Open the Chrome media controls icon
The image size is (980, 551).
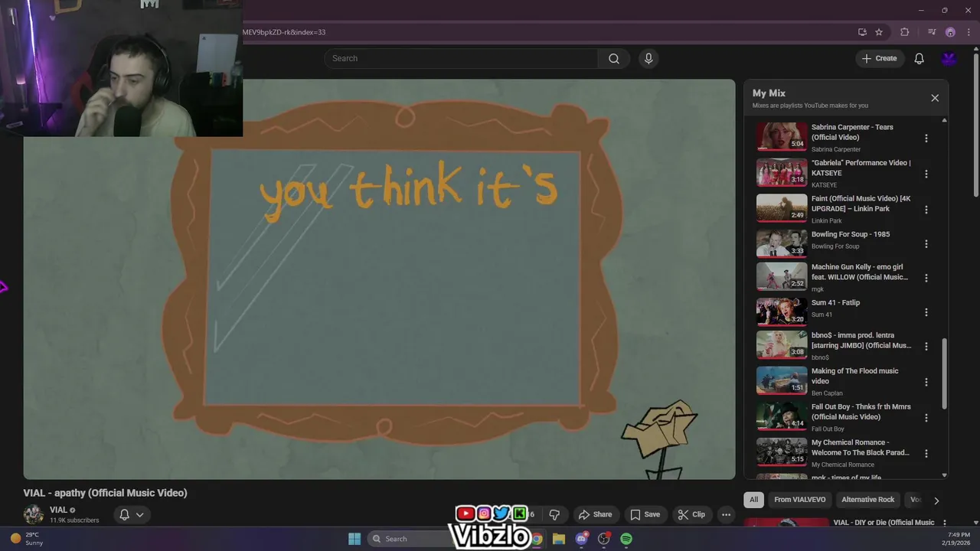point(932,32)
